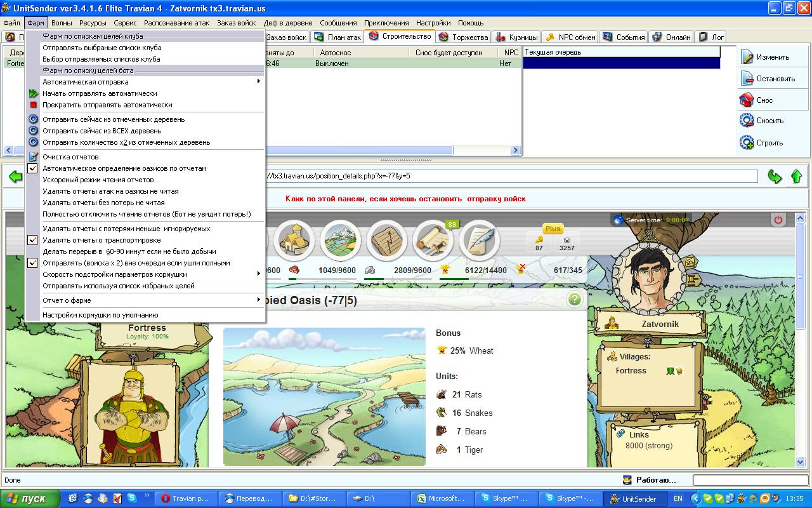Image resolution: width=812 pixels, height=508 pixels.
Task: Click the green start automatic sending icon
Action: coord(34,93)
